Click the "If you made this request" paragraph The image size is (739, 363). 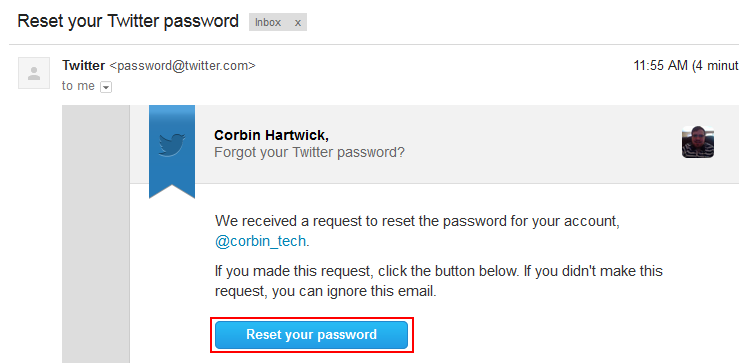tap(439, 281)
